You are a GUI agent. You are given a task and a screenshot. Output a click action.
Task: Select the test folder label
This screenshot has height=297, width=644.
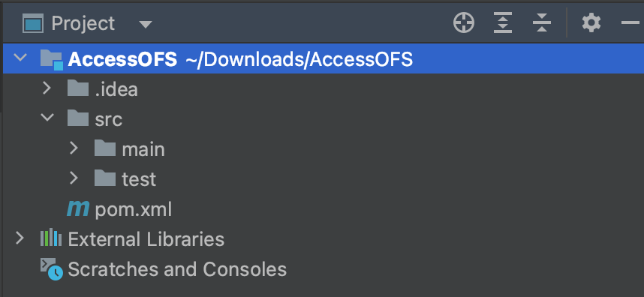tap(139, 179)
